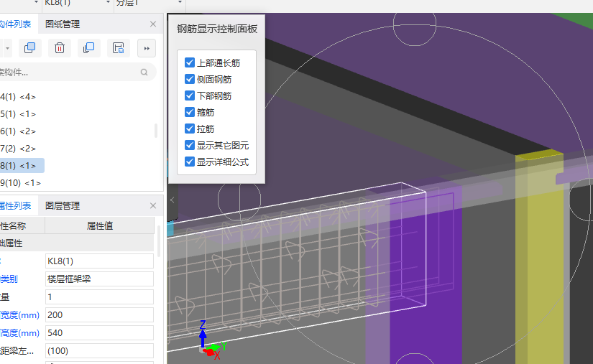Toggle 箍筋 checkbox
Viewport: 593px width, 364px height.
(x=190, y=112)
